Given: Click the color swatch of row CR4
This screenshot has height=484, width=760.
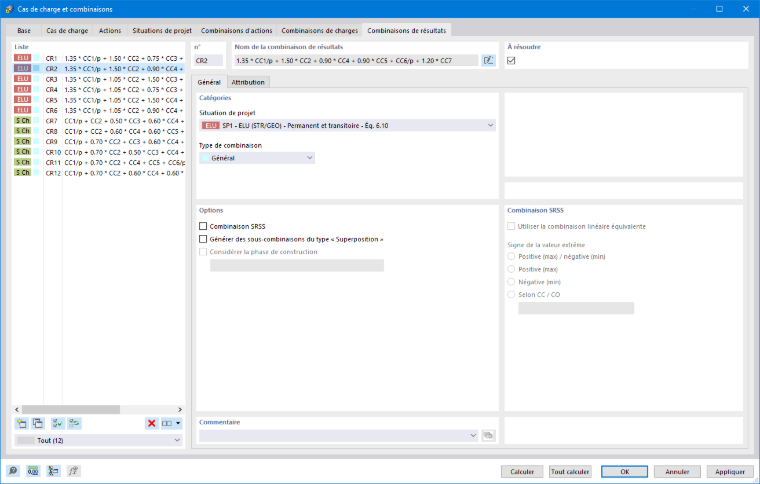Looking at the screenshot, I should click(36, 90).
